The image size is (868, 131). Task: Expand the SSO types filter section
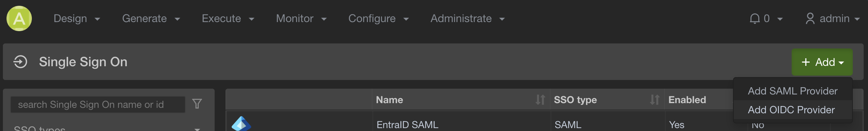pyautogui.click(x=107, y=128)
